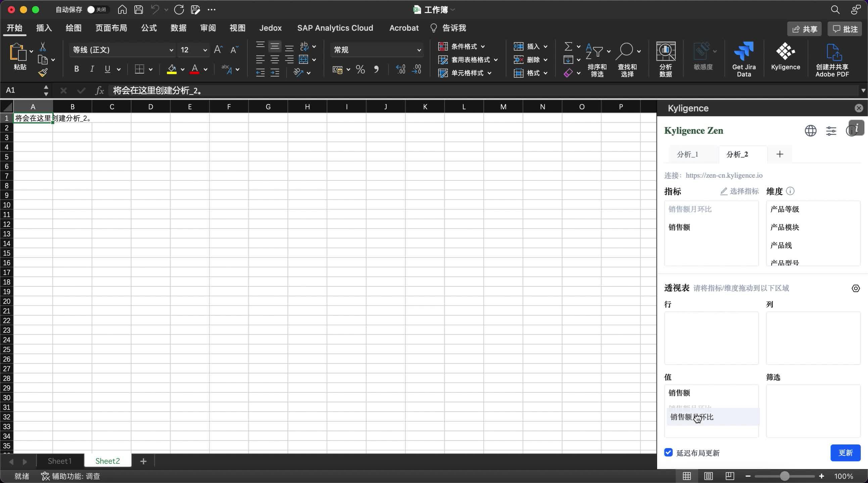Click the column D header
The image size is (868, 483).
(151, 107)
